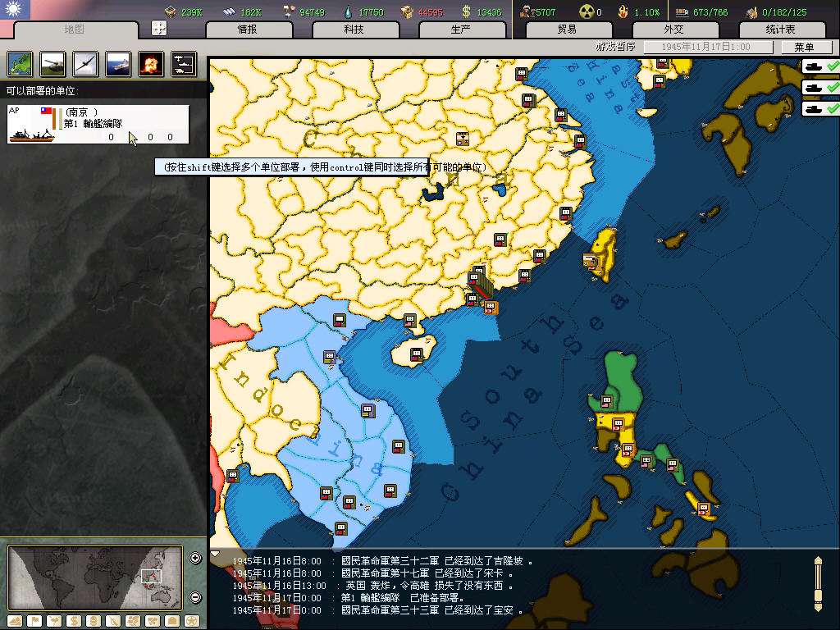840x630 pixels.
Task: Select the explosion battles filter icon
Action: point(151,64)
